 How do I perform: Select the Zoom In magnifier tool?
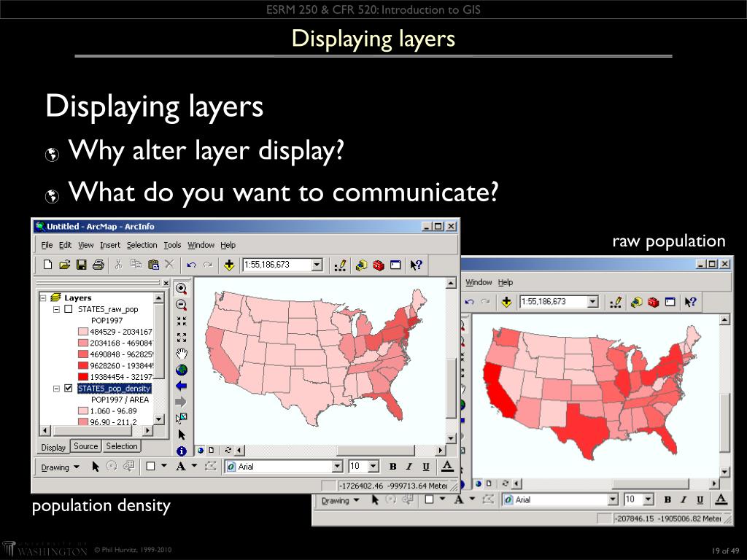click(x=182, y=288)
